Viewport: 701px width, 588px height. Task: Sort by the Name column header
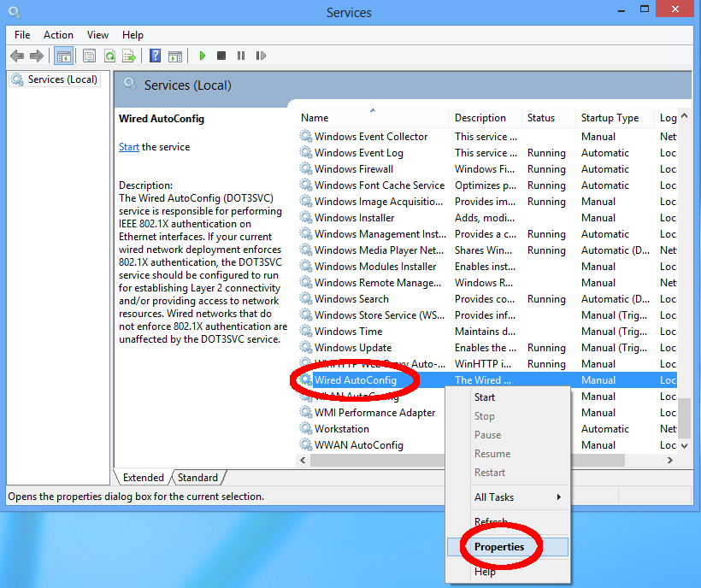pos(372,117)
